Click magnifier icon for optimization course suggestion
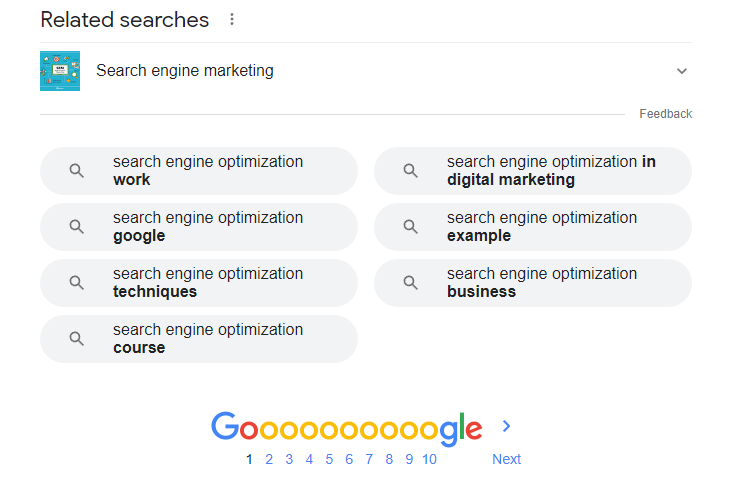 [76, 338]
